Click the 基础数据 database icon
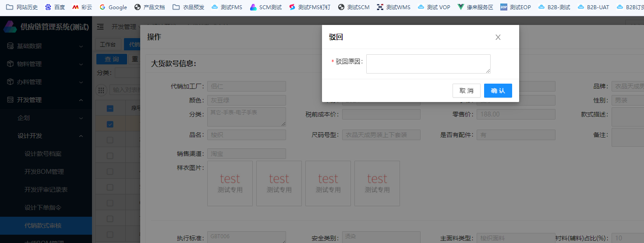Screen dimensions: 644x243 pos(10,46)
